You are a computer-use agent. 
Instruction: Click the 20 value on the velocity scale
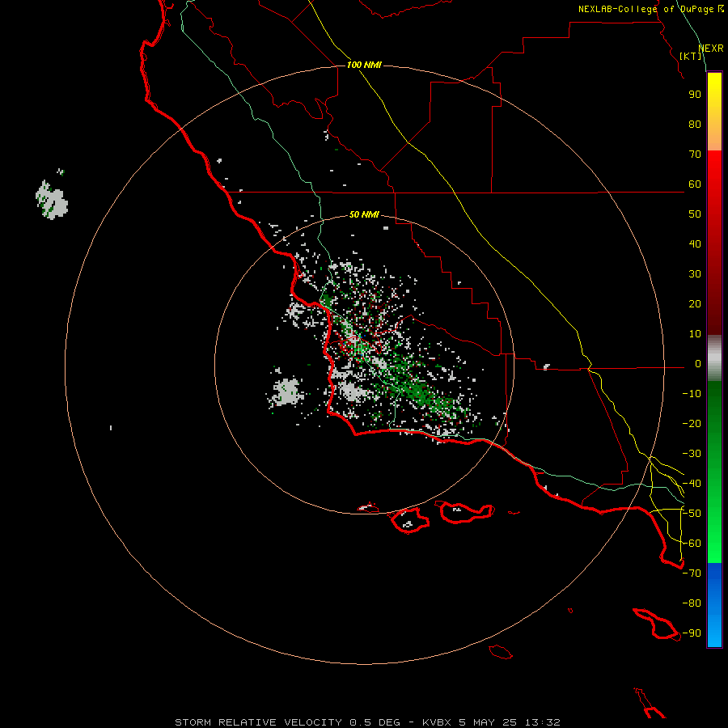pyautogui.click(x=695, y=304)
